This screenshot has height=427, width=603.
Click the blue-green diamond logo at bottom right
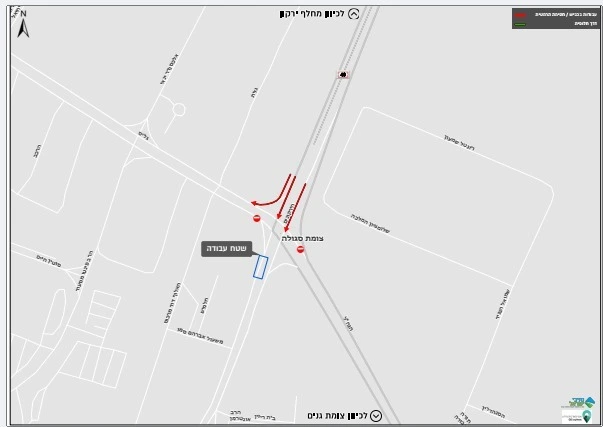pos(588,402)
